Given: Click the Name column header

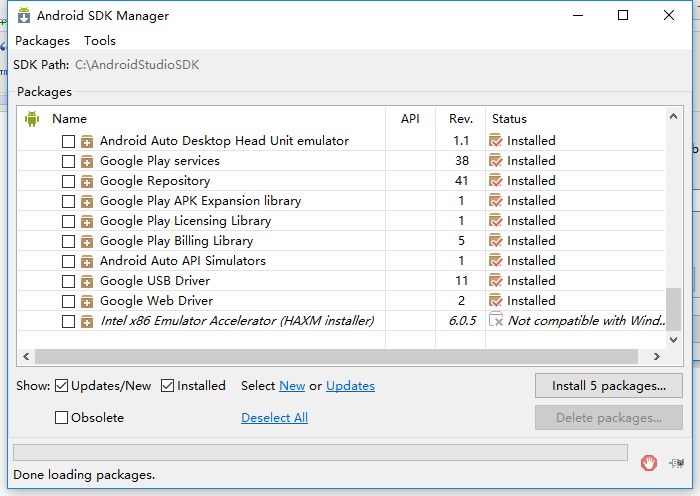Looking at the screenshot, I should (x=69, y=119).
